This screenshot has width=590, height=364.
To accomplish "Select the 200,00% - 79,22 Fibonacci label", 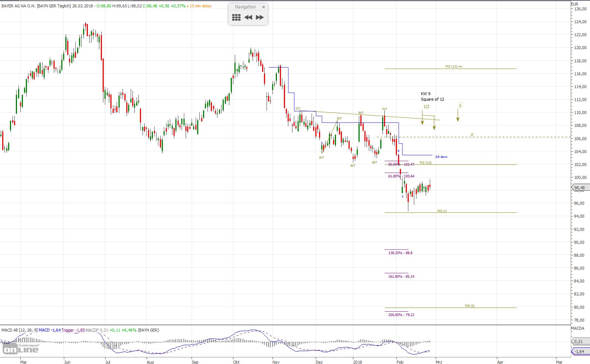I will point(401,315).
